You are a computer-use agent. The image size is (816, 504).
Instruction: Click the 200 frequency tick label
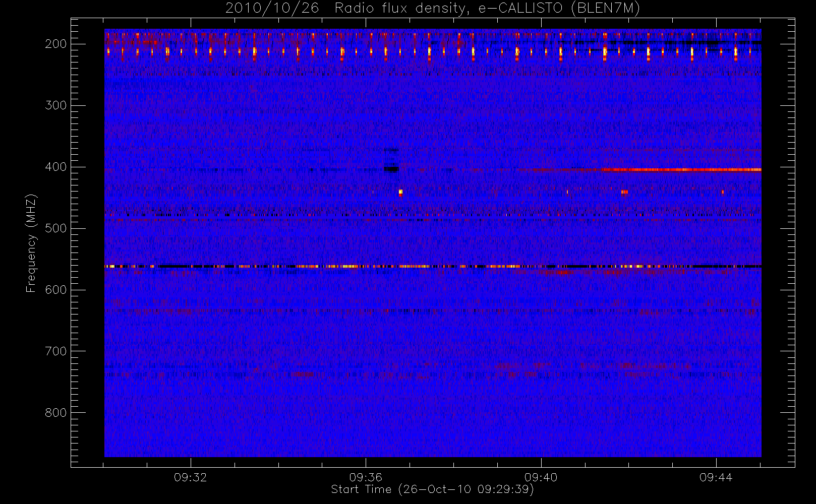56,44
